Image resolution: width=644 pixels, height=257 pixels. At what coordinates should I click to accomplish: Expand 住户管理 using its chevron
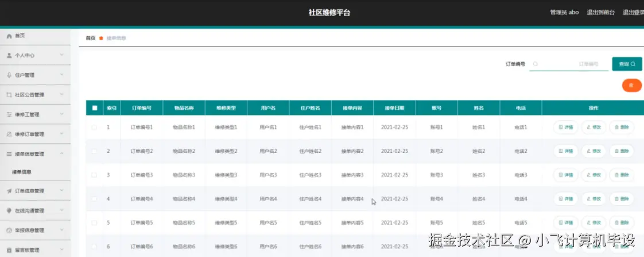(61, 75)
